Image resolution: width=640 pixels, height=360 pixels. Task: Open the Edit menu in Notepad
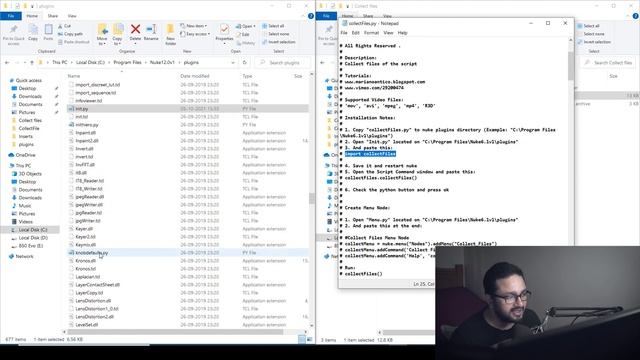point(356,33)
